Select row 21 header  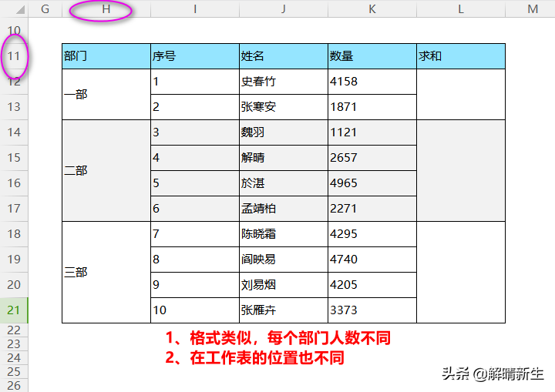tap(14, 310)
